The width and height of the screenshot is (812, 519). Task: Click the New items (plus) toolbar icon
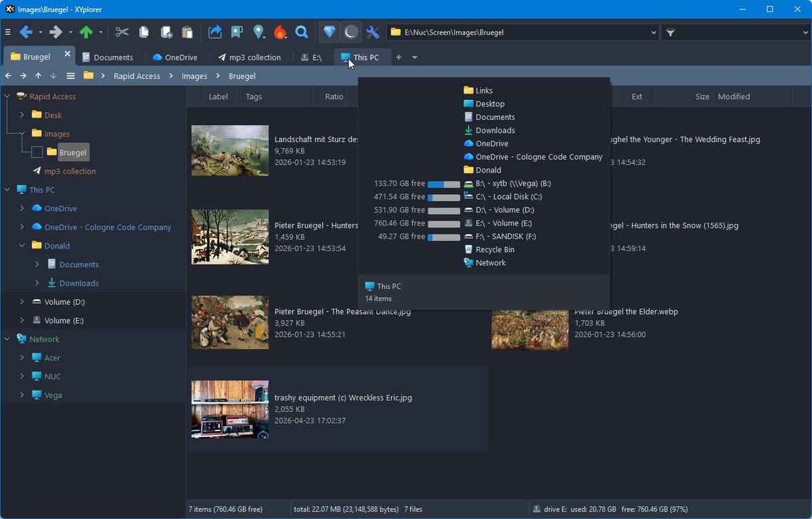click(166, 32)
